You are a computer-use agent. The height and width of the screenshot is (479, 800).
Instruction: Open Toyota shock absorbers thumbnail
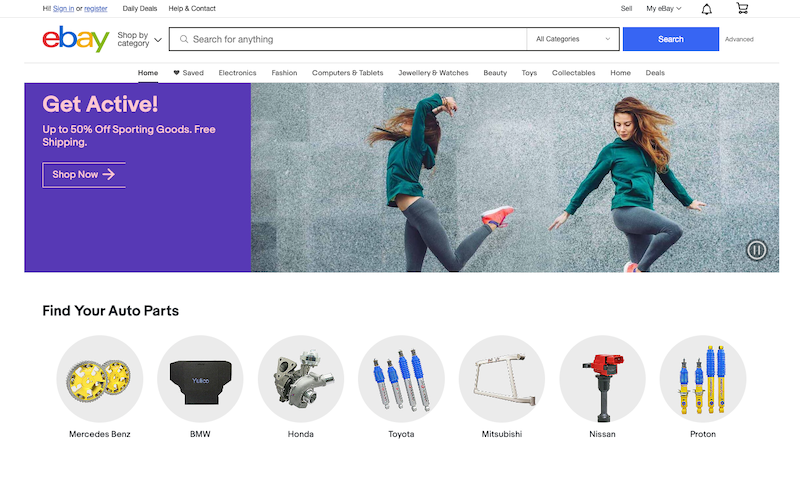coord(401,379)
